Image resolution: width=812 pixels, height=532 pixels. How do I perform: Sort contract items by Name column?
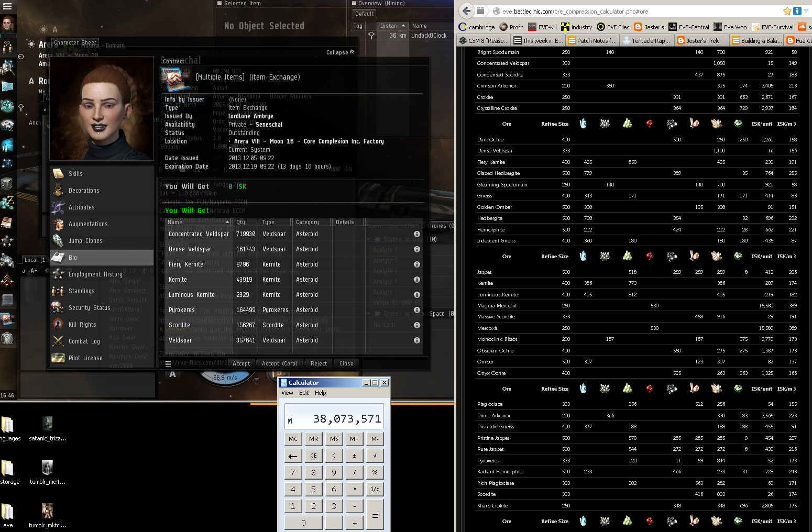199,222
